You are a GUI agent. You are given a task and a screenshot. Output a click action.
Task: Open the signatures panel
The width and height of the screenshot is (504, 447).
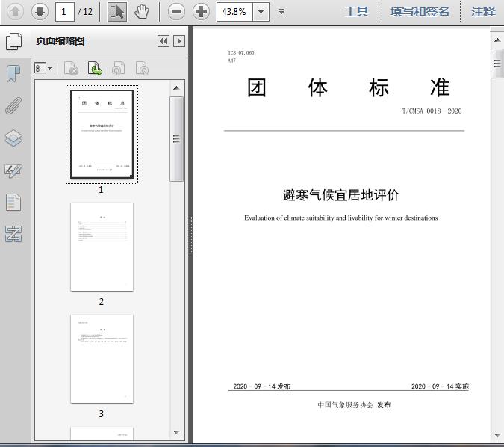click(13, 170)
